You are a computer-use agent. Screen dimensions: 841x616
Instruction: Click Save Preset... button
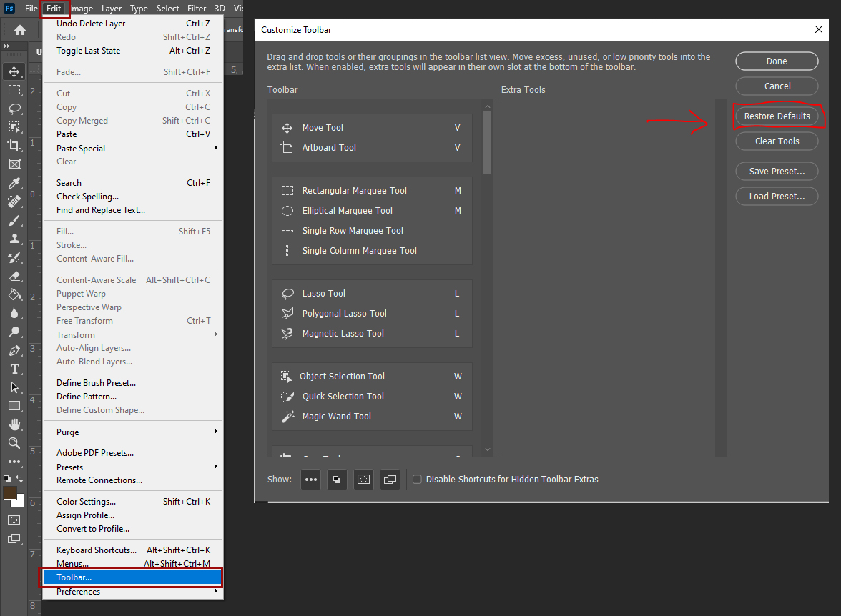coord(777,171)
